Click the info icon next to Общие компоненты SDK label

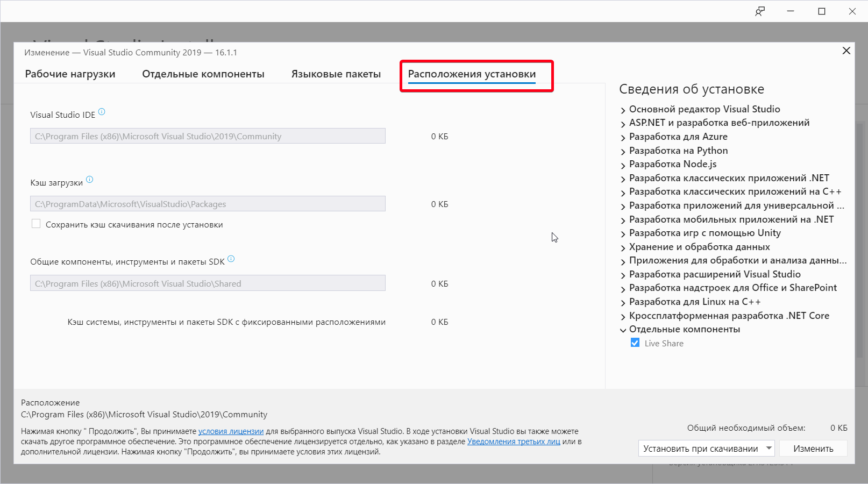(231, 259)
